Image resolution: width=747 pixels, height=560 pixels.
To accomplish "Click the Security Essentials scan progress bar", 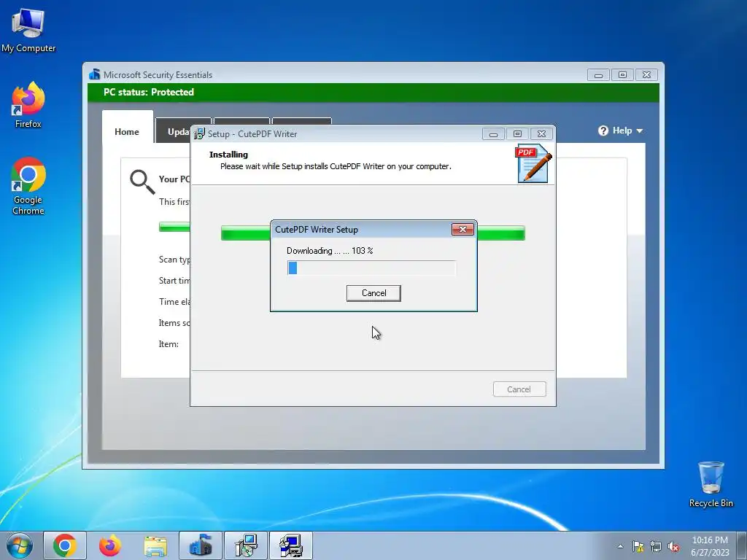I will [x=174, y=227].
